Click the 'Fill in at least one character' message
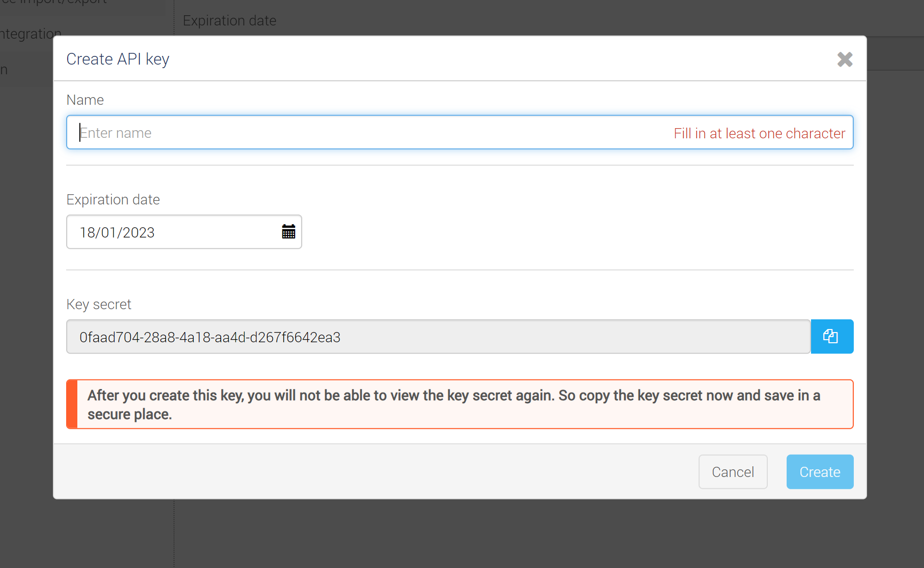The width and height of the screenshot is (924, 568). pos(759,133)
